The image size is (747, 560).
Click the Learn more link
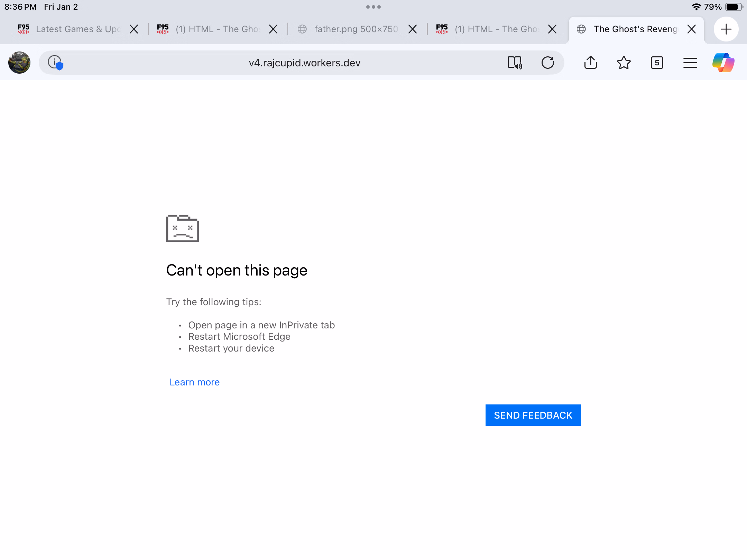194,382
